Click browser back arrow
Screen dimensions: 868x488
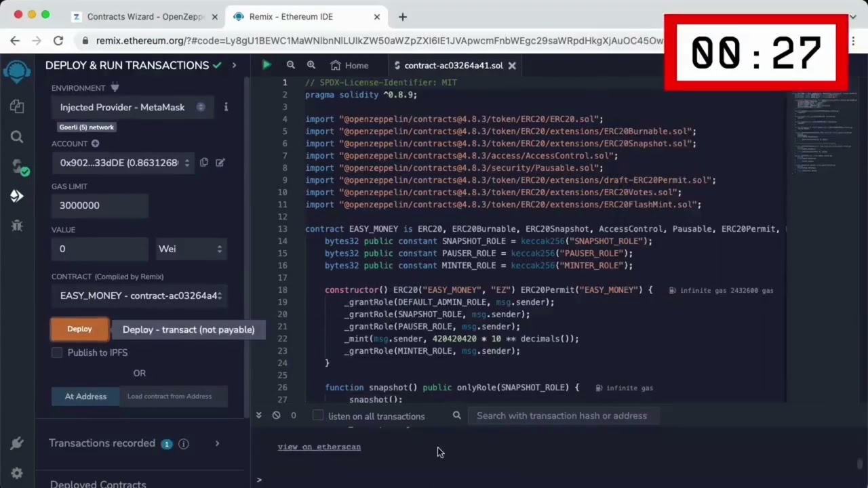(15, 41)
